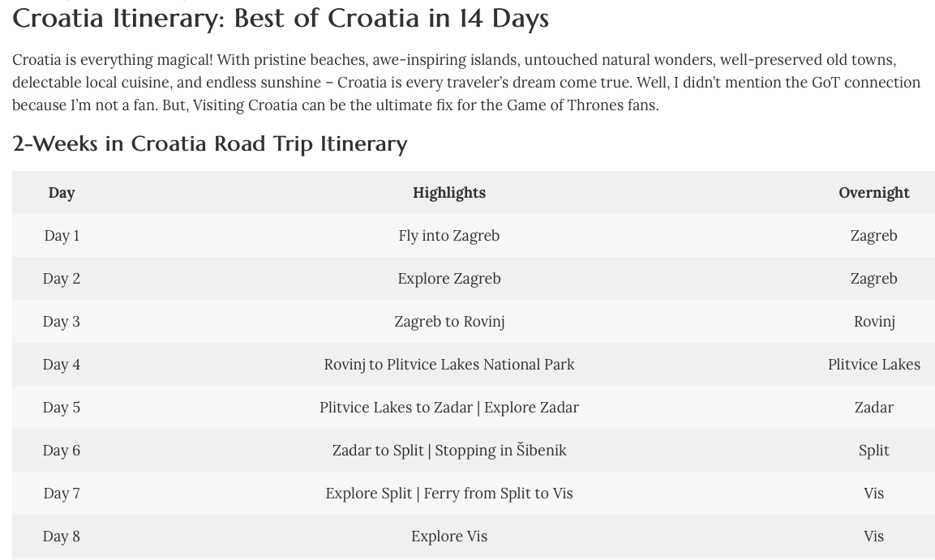Click the "Day 4" cell
This screenshot has width=935, height=560.
(x=62, y=365)
